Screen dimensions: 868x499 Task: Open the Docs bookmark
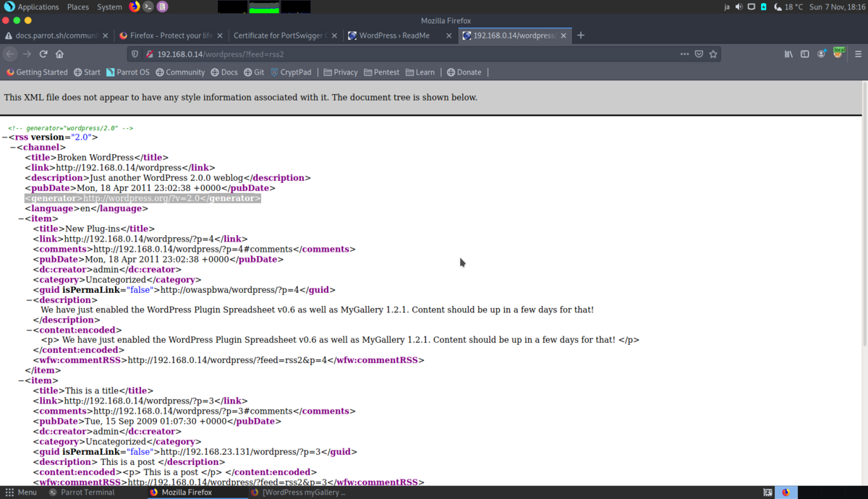tap(224, 72)
